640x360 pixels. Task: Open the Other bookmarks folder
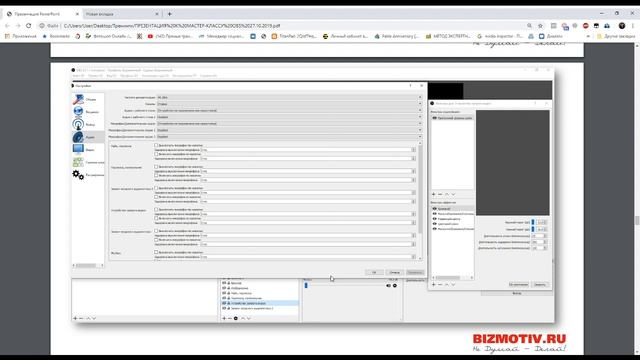click(616, 36)
